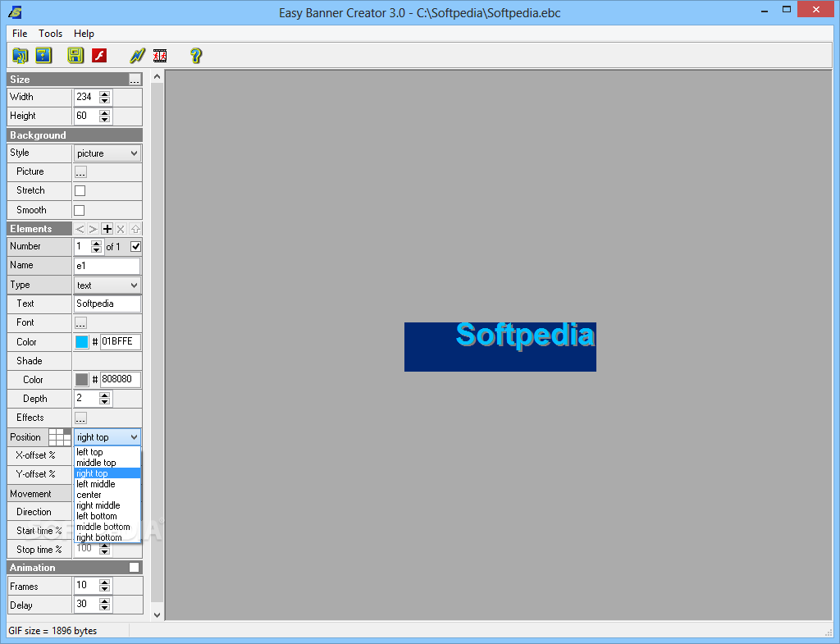Increase the Width value
Viewport: 840px width, 644px height.
coord(105,94)
